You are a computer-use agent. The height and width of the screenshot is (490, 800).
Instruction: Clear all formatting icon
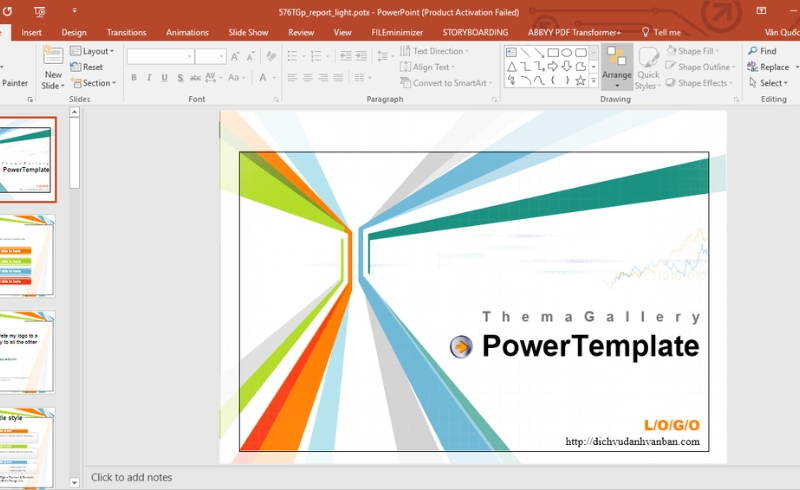(271, 56)
